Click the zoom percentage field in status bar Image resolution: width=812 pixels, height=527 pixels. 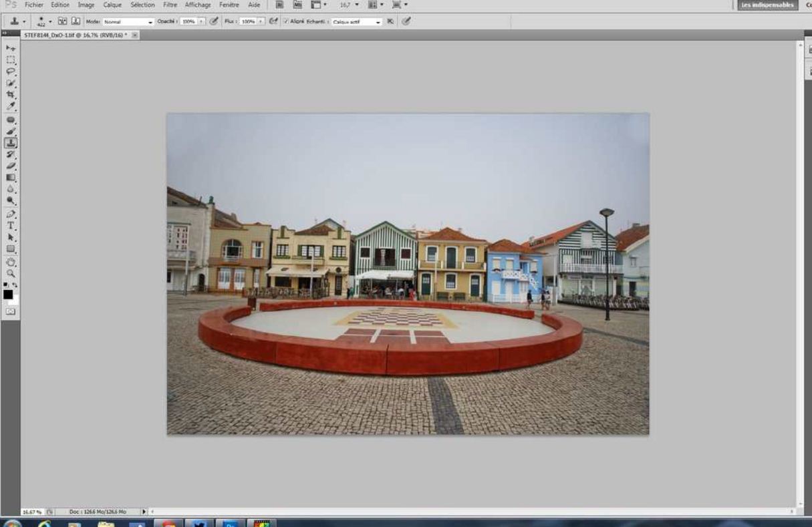tap(31, 512)
